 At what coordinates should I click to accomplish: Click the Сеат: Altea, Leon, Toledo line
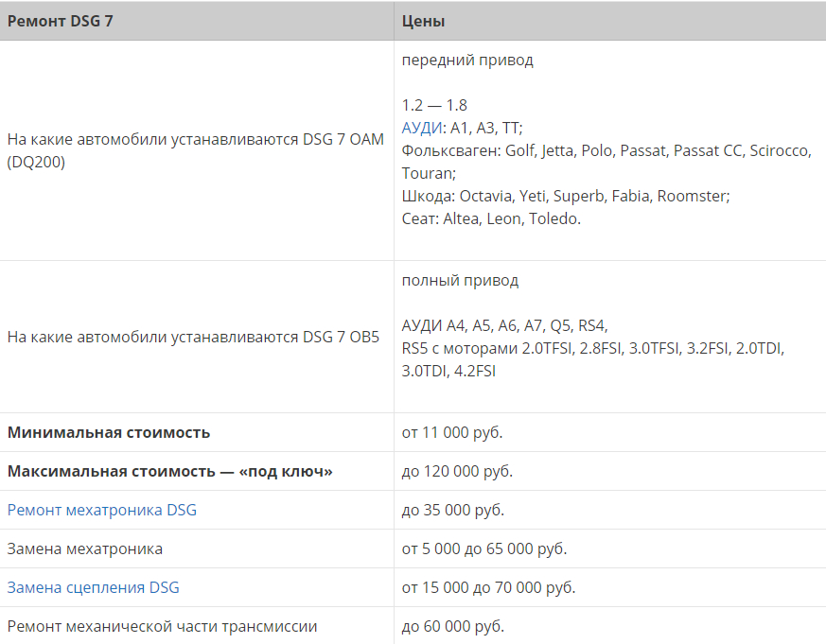pyautogui.click(x=491, y=218)
